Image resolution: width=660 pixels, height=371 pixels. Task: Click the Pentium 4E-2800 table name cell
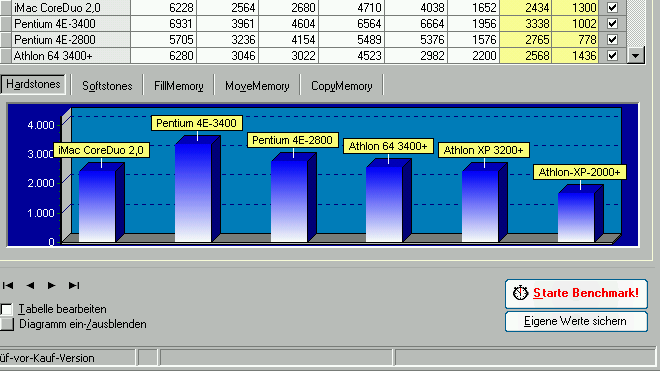tap(71, 40)
